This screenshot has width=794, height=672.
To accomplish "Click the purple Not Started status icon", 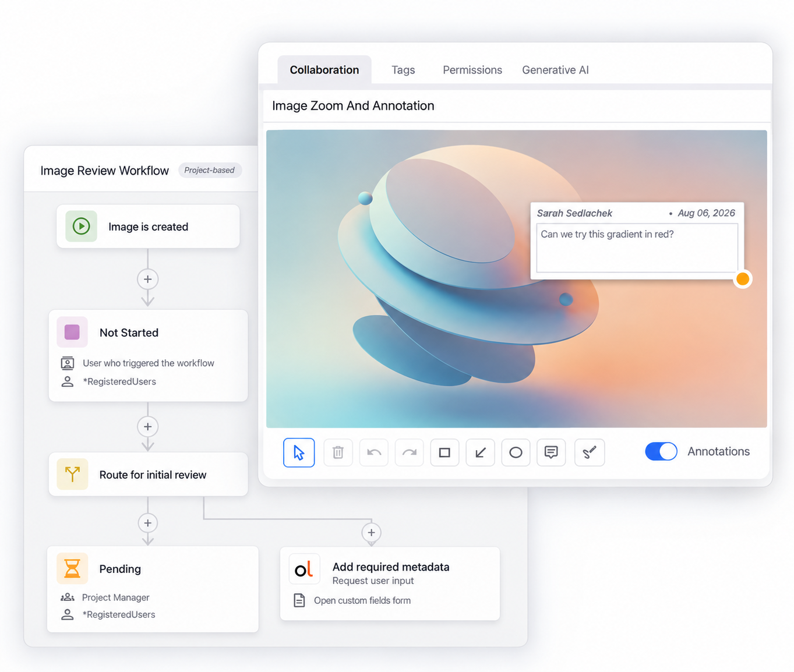I will pos(72,332).
